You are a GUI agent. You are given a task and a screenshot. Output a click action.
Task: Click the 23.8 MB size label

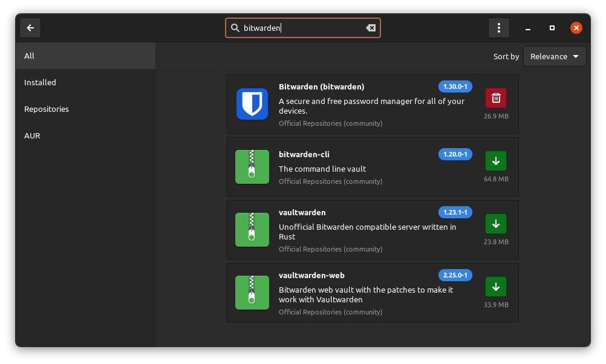[x=496, y=242]
